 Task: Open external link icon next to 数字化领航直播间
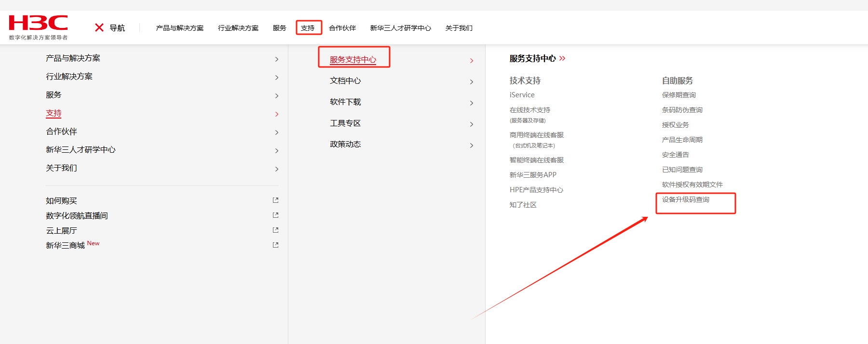(x=276, y=215)
